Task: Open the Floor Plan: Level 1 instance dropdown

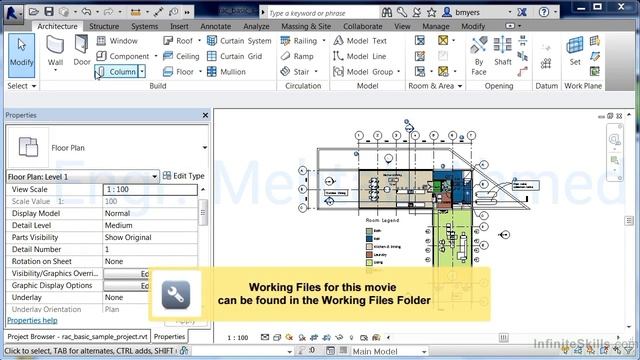Action: [x=155, y=177]
